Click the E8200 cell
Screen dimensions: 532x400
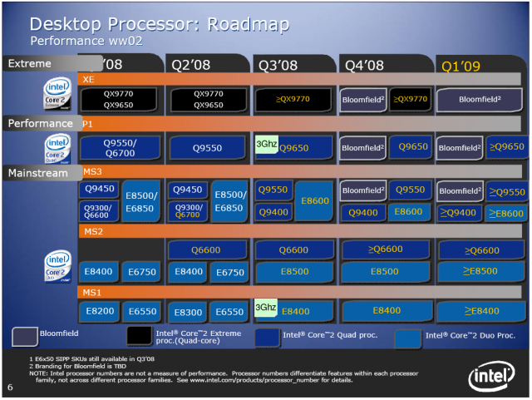tap(100, 311)
